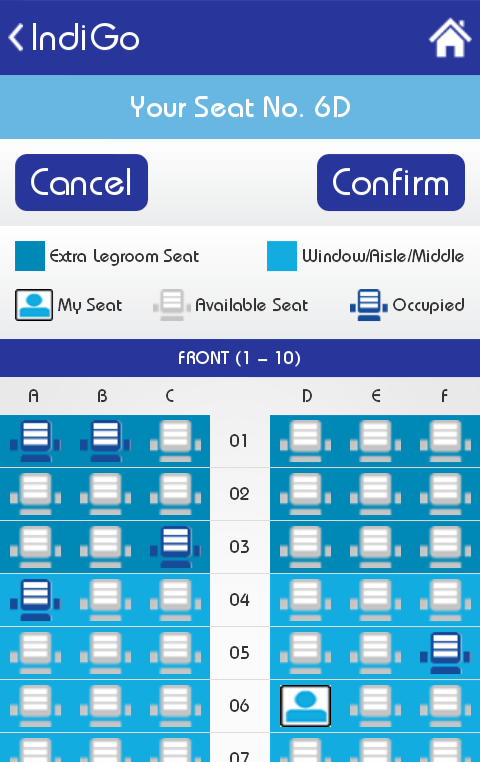
Task: Choose extra legroom seat 03D
Action: (305, 547)
